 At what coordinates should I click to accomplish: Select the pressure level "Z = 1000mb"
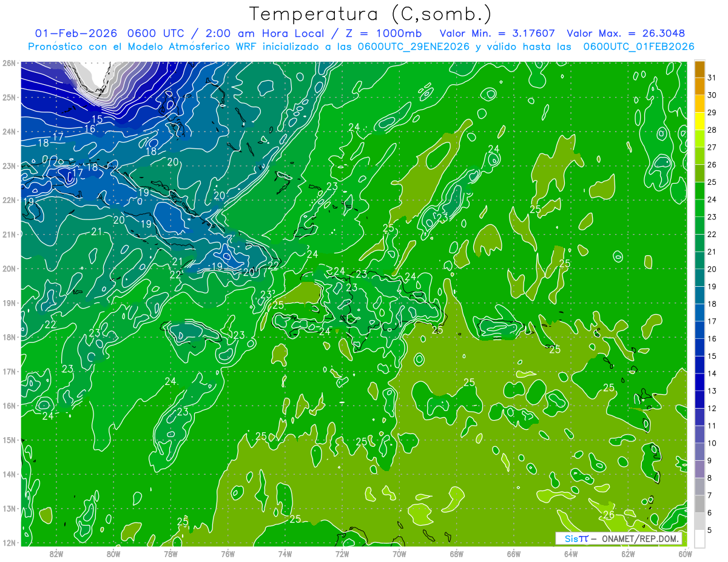tap(385, 33)
